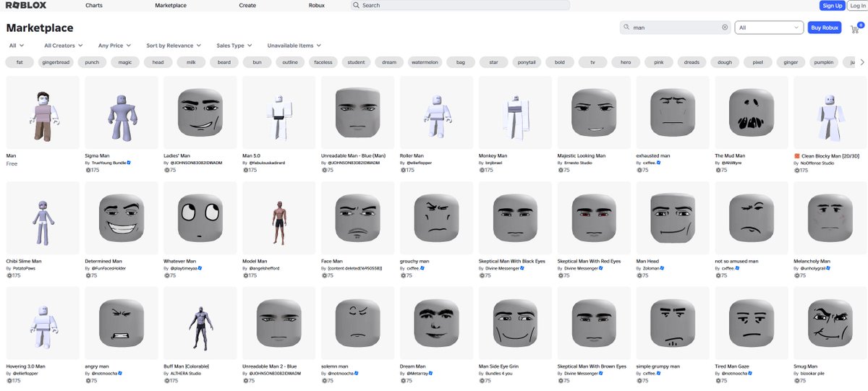Open the Any Price dropdown
The image size is (868, 391).
pos(115,46)
